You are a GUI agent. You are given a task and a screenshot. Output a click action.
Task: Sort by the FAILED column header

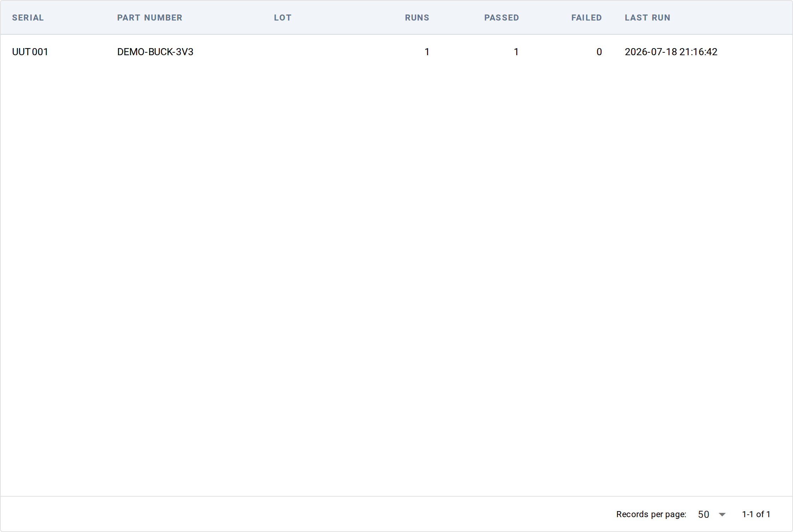pyautogui.click(x=587, y=18)
